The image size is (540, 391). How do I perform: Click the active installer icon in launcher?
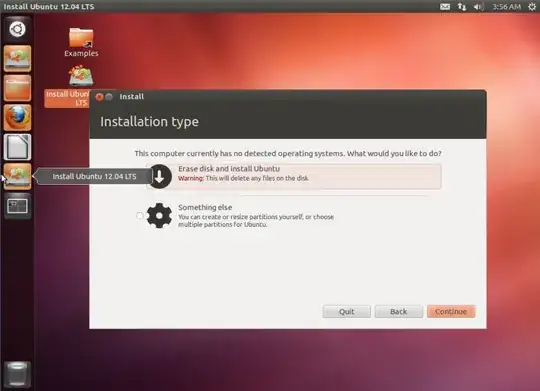pyautogui.click(x=17, y=176)
